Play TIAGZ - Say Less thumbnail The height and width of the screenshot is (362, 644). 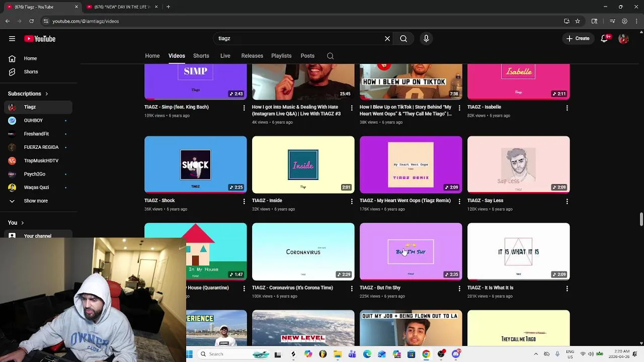tap(519, 164)
